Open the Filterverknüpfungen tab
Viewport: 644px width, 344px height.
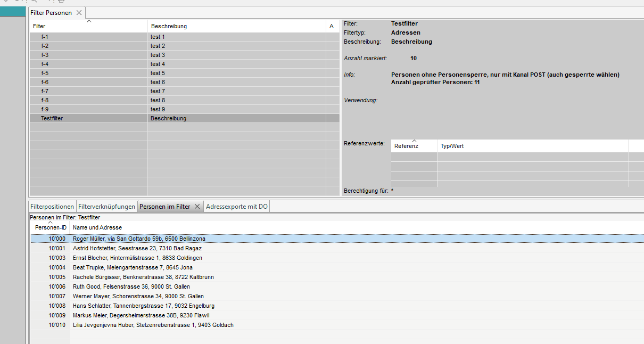click(x=106, y=207)
